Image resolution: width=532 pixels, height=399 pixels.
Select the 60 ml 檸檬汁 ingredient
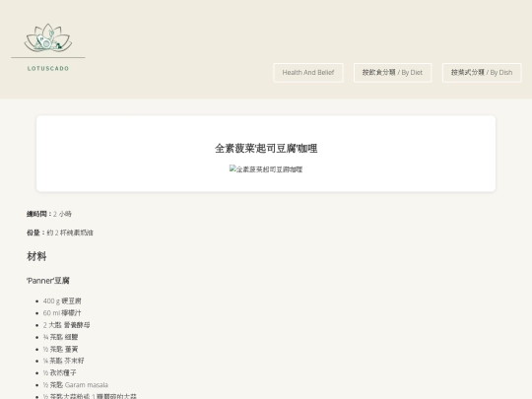pos(62,313)
